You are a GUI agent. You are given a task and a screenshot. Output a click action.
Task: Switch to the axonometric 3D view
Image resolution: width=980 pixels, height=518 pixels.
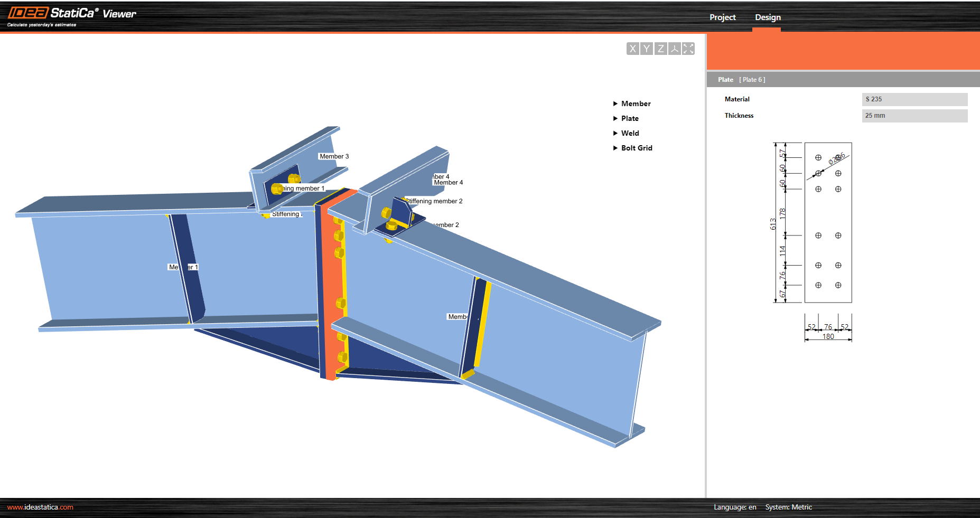[674, 49]
